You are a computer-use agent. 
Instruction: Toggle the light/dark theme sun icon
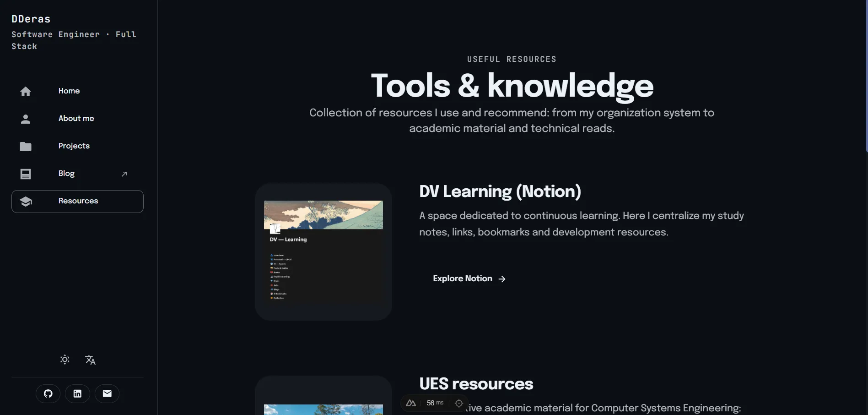(x=65, y=360)
